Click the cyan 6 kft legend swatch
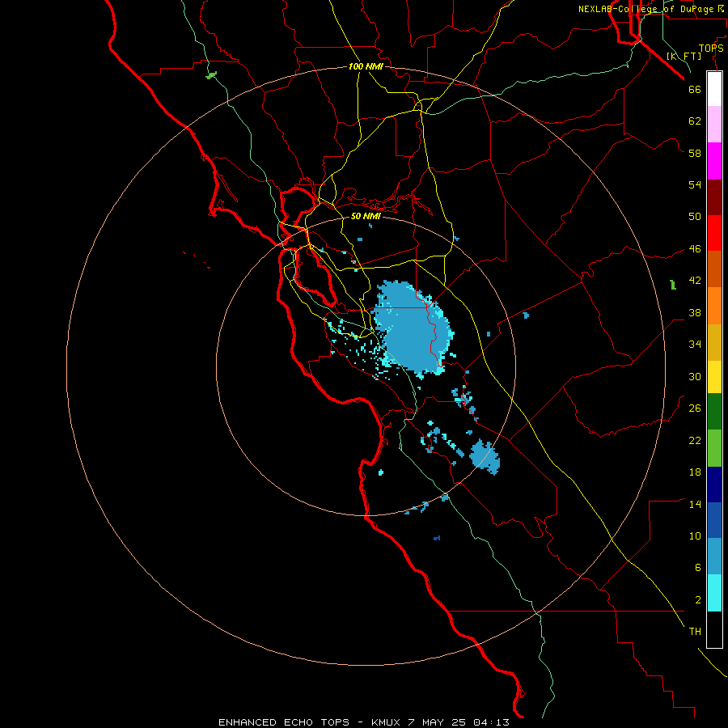 pyautogui.click(x=714, y=593)
